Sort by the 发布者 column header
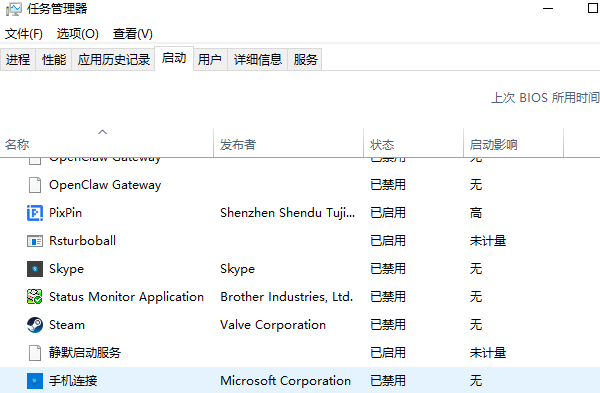The image size is (600, 393). [x=289, y=144]
